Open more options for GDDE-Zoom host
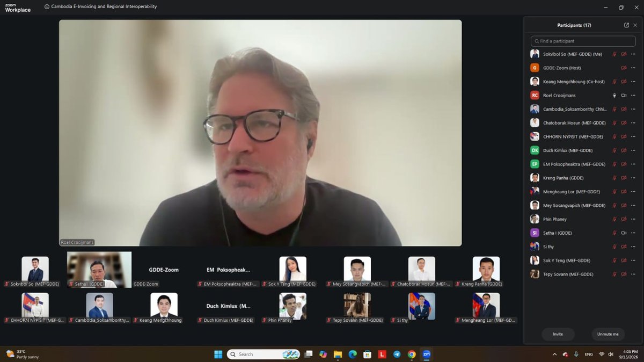The image size is (644, 362). point(633,68)
